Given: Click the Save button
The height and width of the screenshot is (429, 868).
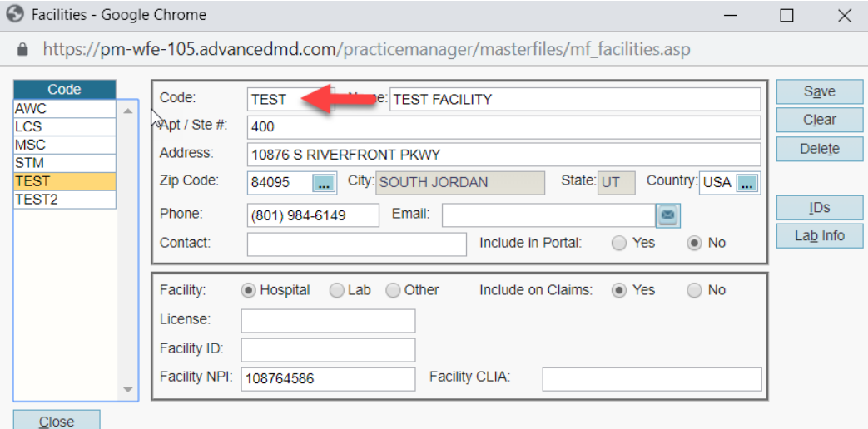Looking at the screenshot, I should [x=819, y=91].
